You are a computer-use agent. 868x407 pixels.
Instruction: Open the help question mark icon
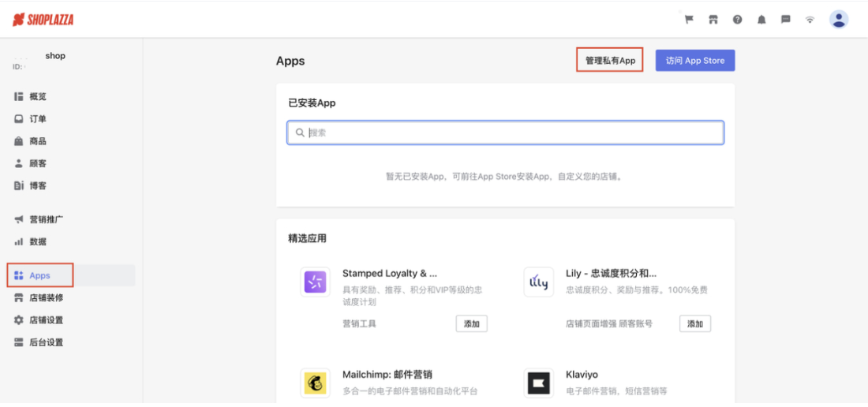[737, 20]
